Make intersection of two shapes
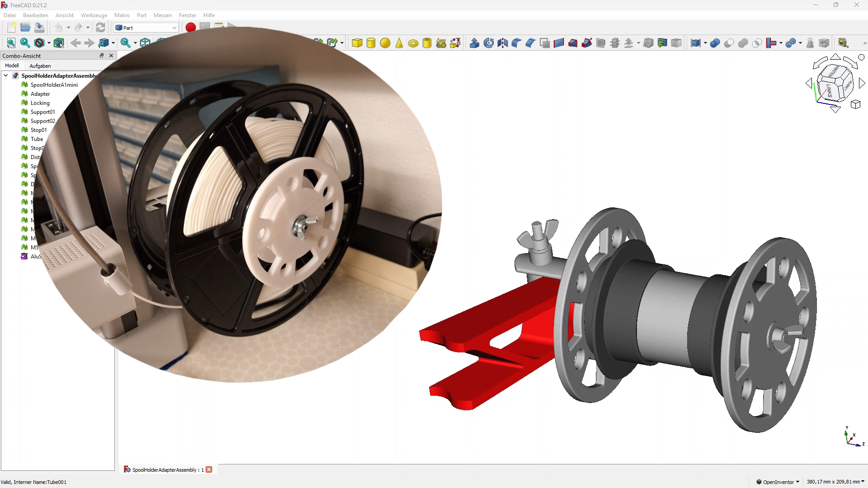868x488 pixels. (x=757, y=43)
